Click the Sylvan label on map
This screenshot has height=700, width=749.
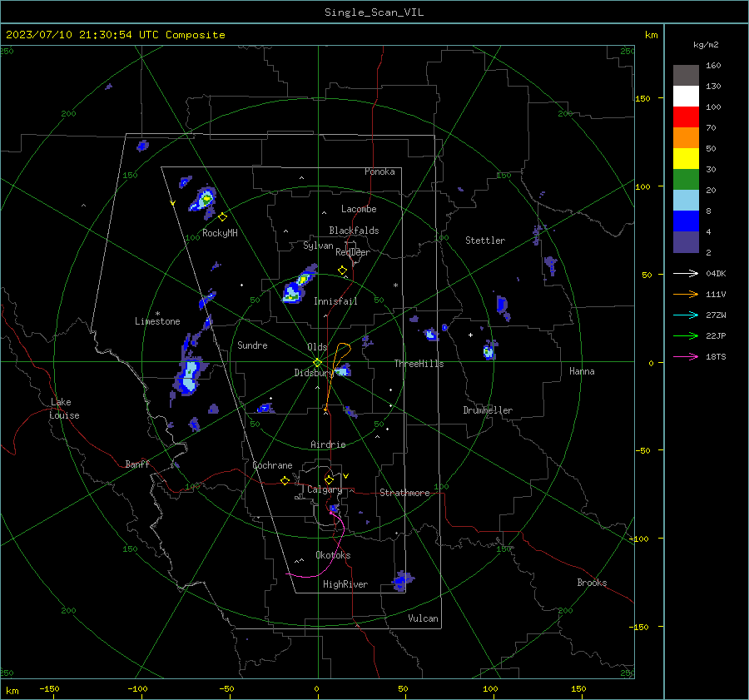318,246
